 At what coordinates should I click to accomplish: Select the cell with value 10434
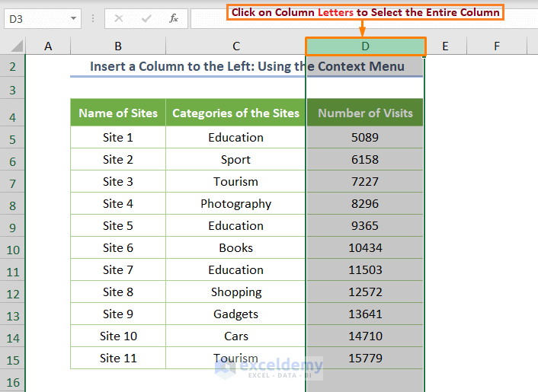point(365,247)
